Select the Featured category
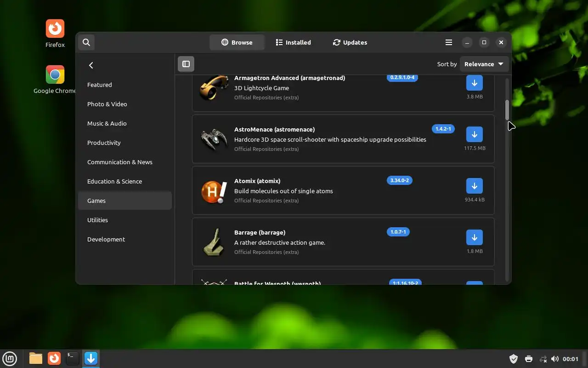The image size is (588, 368). 125,85
